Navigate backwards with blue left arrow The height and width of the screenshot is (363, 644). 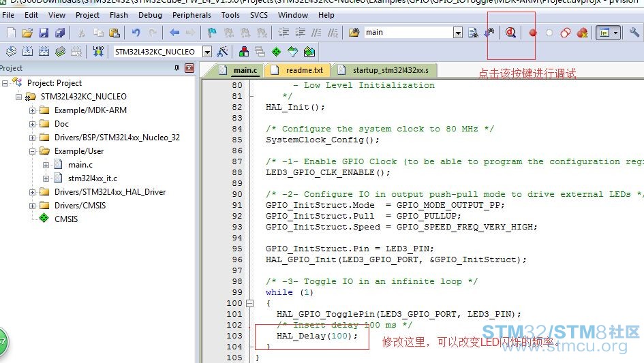[174, 33]
